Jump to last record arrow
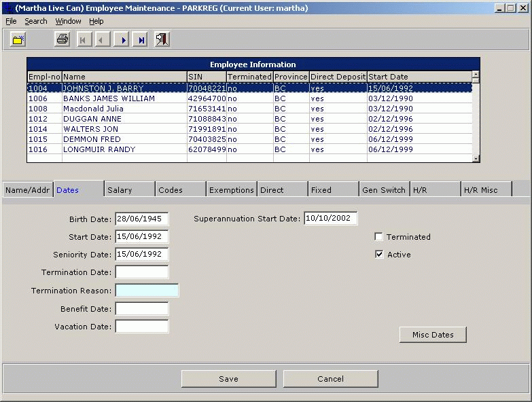Viewport: 532px width, 402px height. (x=141, y=39)
